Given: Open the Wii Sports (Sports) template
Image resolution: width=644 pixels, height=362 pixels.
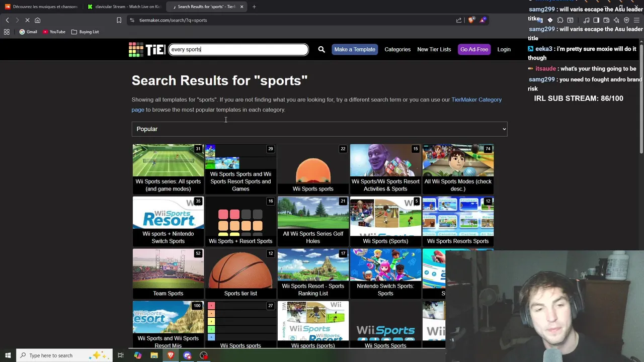Looking at the screenshot, I should coord(385,221).
